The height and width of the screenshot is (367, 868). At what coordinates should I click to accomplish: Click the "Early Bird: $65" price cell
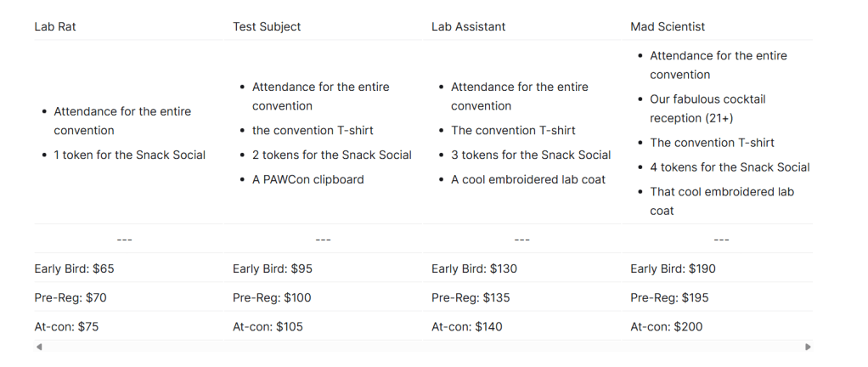[x=74, y=268]
